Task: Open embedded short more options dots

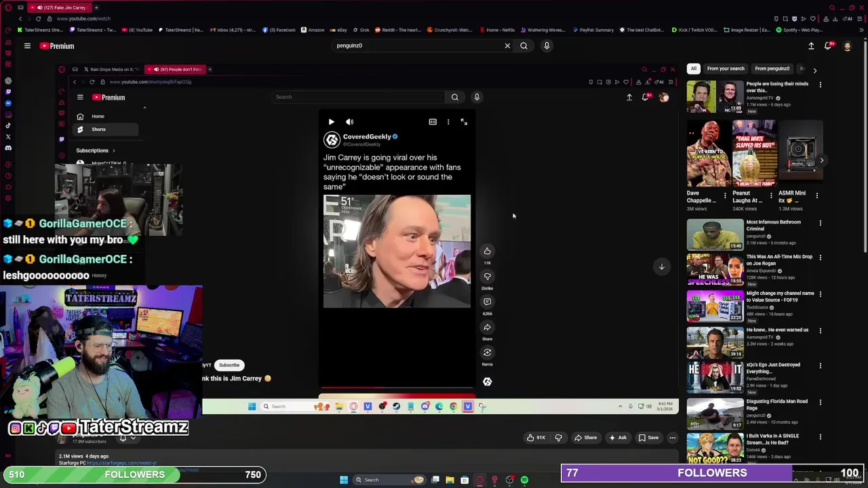Action: pos(448,122)
